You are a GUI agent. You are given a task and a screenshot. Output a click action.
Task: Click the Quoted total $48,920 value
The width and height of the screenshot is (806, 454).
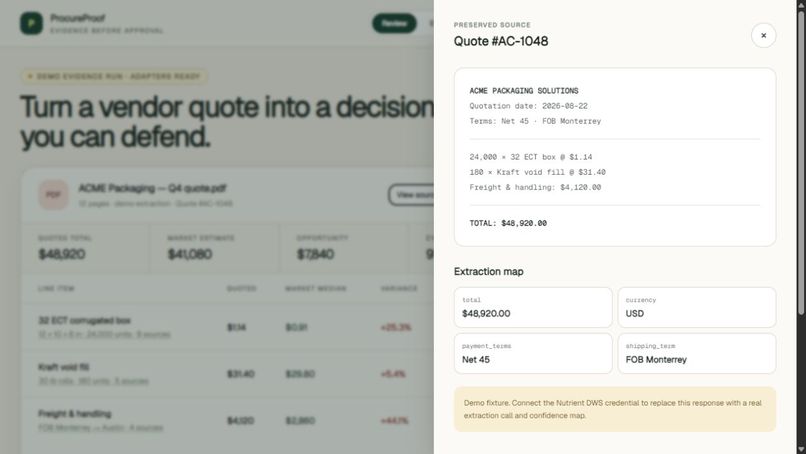[x=62, y=254]
